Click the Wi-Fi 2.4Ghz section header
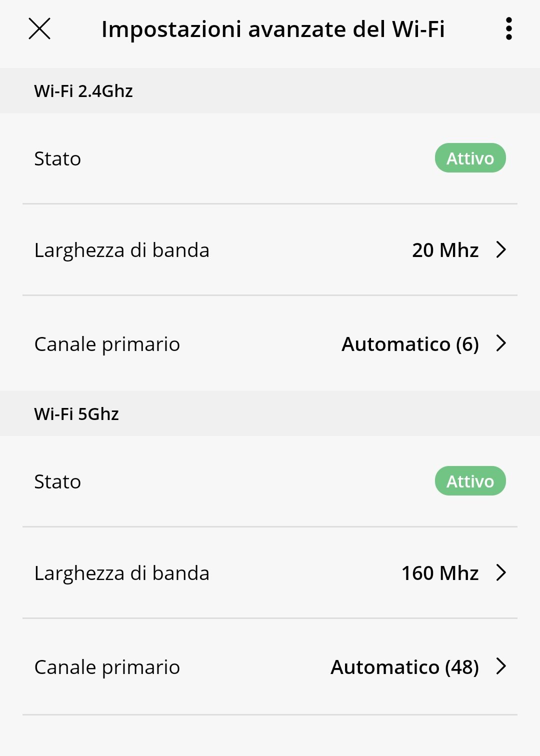The width and height of the screenshot is (540, 756). (83, 91)
